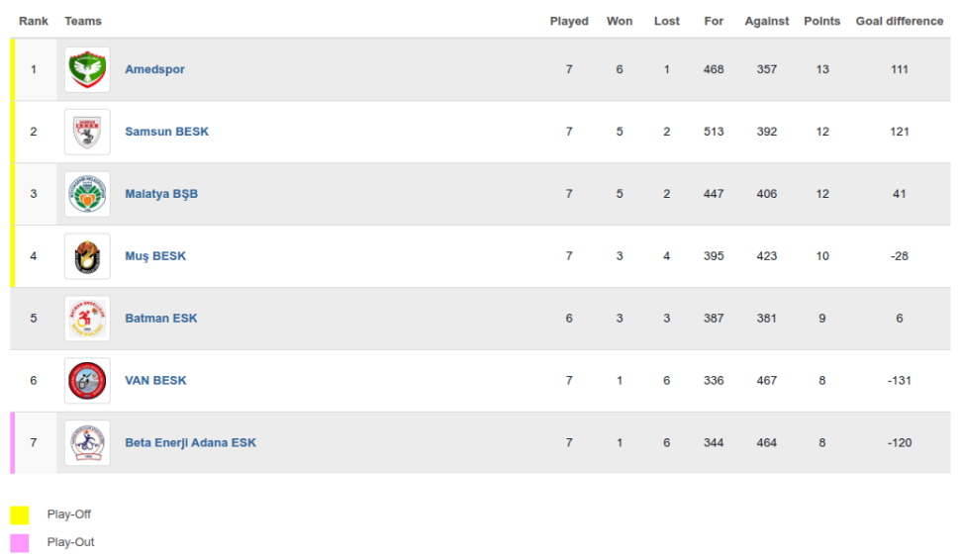Click the Batman ESK team logo

coord(87,319)
